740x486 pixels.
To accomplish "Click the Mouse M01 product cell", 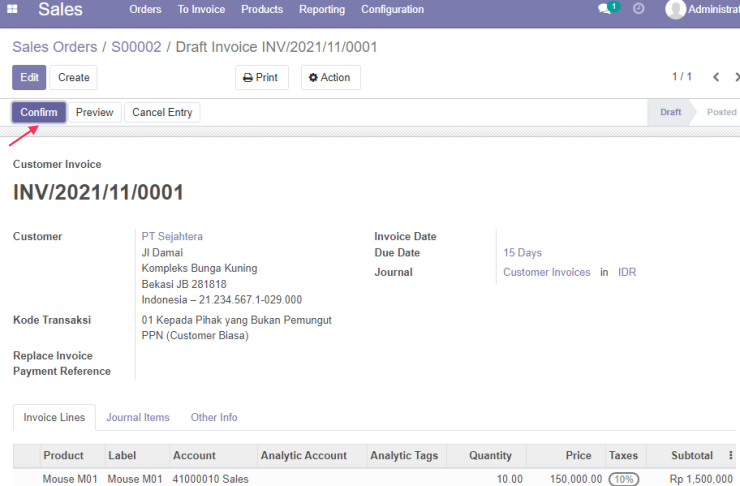I will click(70, 479).
